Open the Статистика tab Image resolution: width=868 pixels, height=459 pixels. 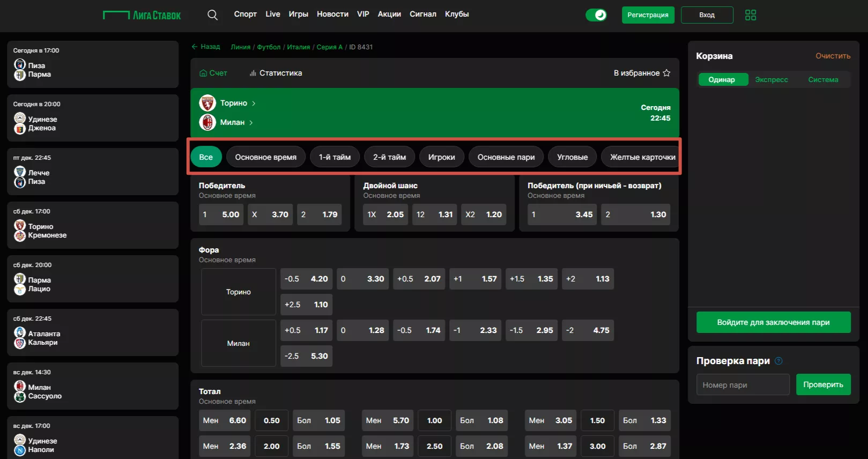pyautogui.click(x=276, y=73)
